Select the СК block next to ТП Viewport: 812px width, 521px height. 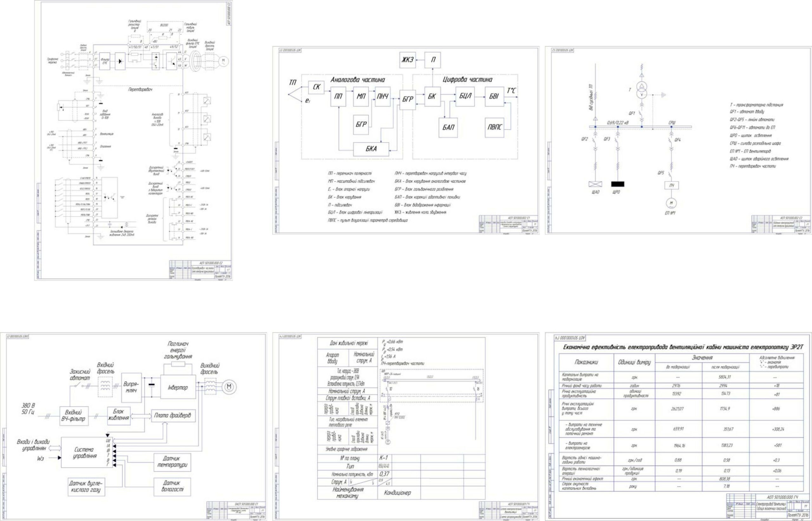[316, 87]
